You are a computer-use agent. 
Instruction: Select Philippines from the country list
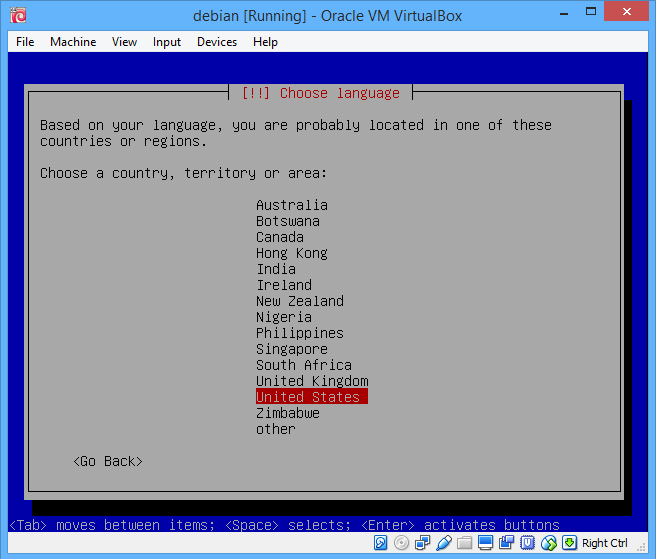tap(300, 333)
